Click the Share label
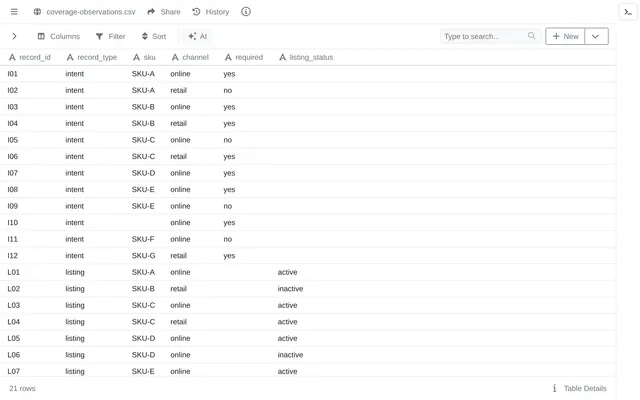 pyautogui.click(x=170, y=12)
